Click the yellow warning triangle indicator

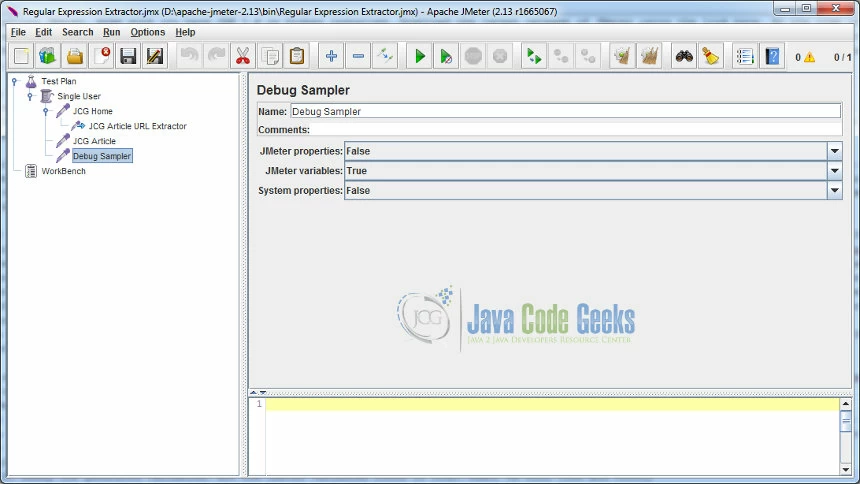810,57
